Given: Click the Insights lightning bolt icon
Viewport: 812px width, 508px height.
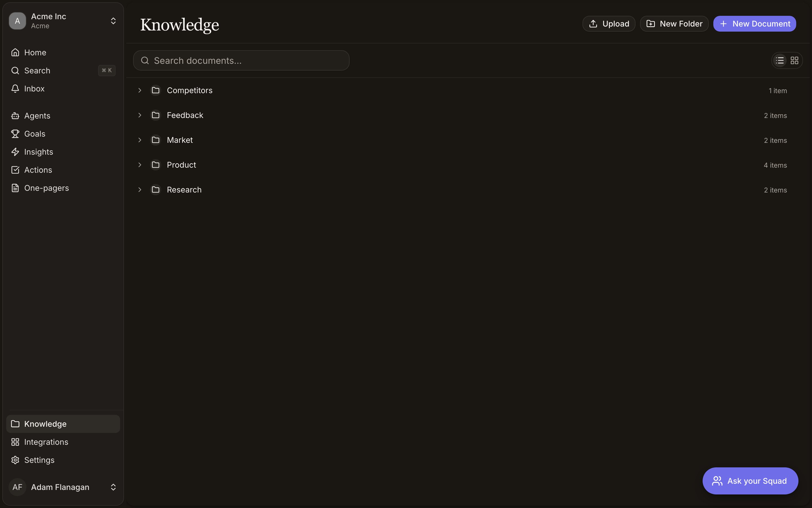Looking at the screenshot, I should [15, 152].
